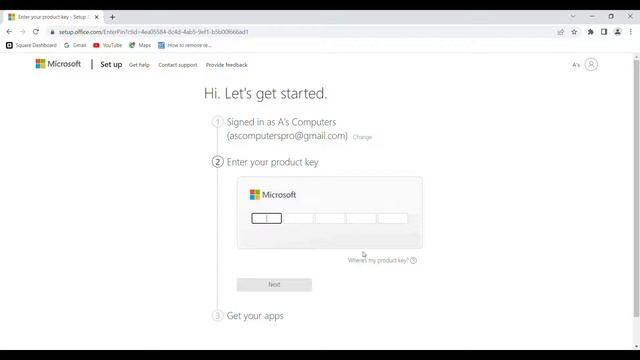
Task: Open the 'Get help' link
Action: pyautogui.click(x=139, y=65)
